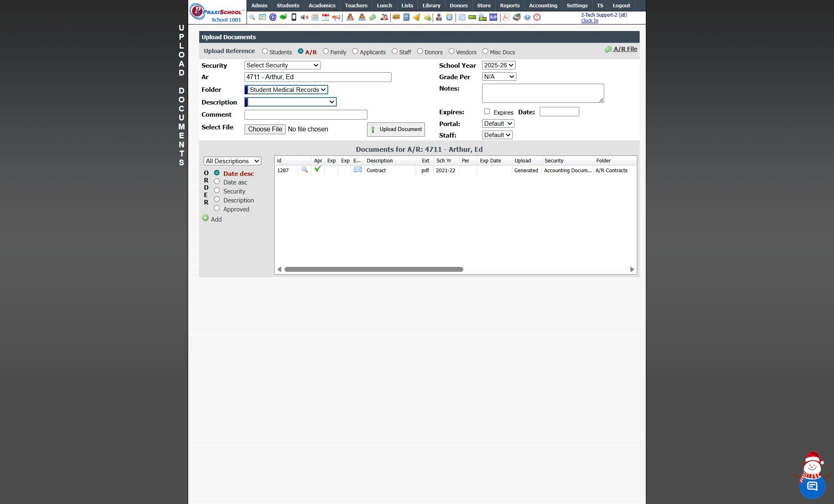Open the email @ icon
Screen dimensions: 834x504
point(273,17)
